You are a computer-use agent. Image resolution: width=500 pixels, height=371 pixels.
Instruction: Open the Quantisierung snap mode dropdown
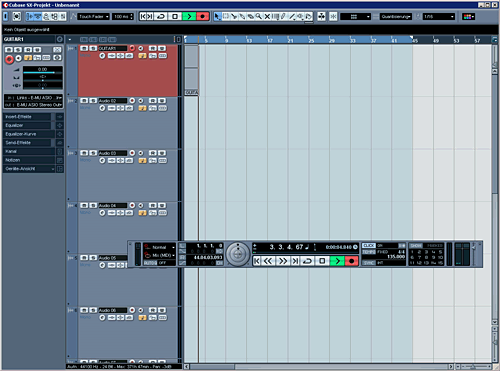[x=396, y=16]
